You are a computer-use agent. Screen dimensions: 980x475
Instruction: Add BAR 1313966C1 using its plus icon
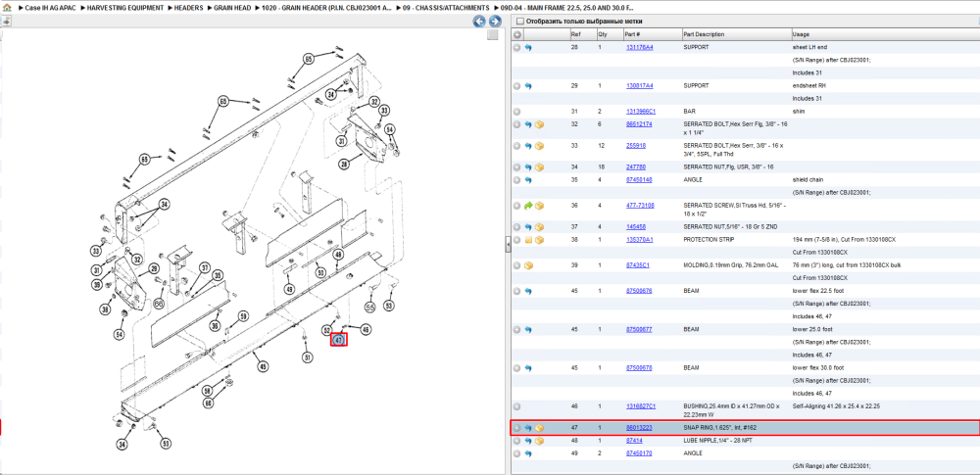[x=516, y=112]
